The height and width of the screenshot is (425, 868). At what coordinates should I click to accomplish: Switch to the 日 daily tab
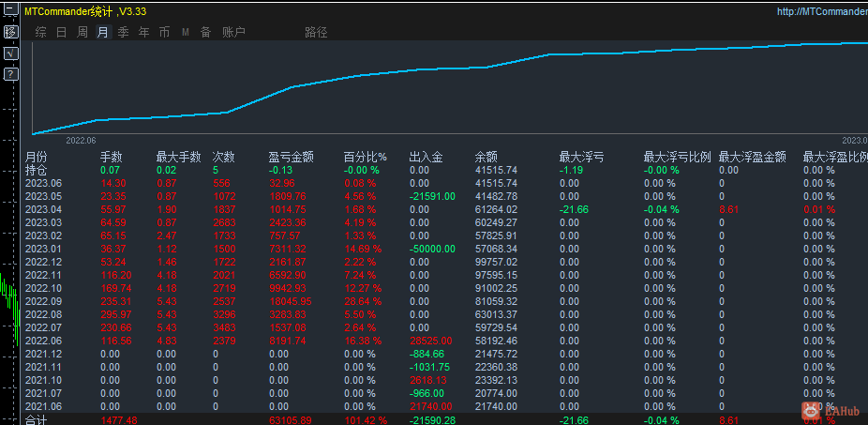coord(62,33)
